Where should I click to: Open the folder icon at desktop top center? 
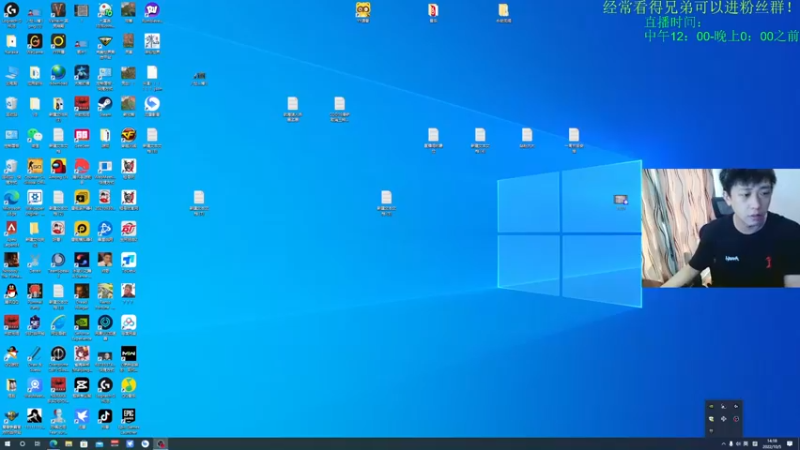coord(504,10)
